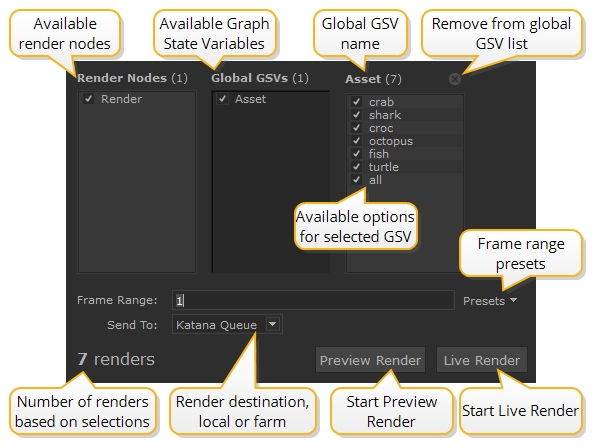The image size is (596, 448).
Task: Start the Live Render
Action: click(x=482, y=359)
